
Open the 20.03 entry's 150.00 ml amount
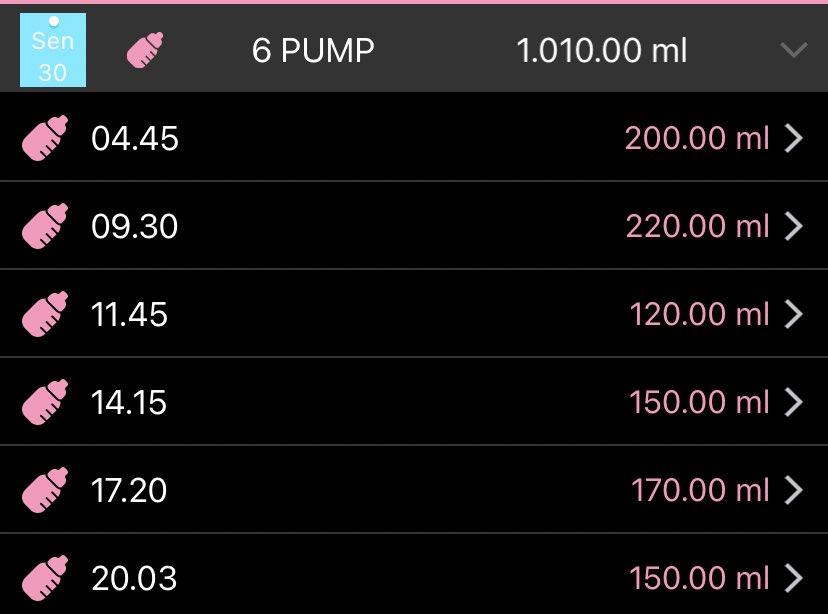699,578
